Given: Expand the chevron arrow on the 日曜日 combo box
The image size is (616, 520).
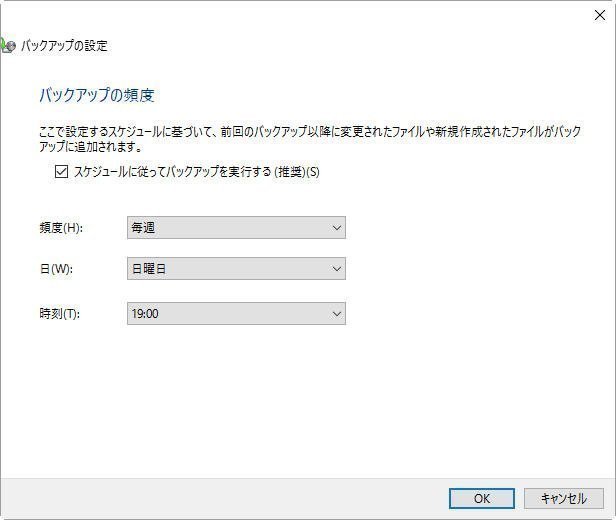Looking at the screenshot, I should tap(336, 269).
